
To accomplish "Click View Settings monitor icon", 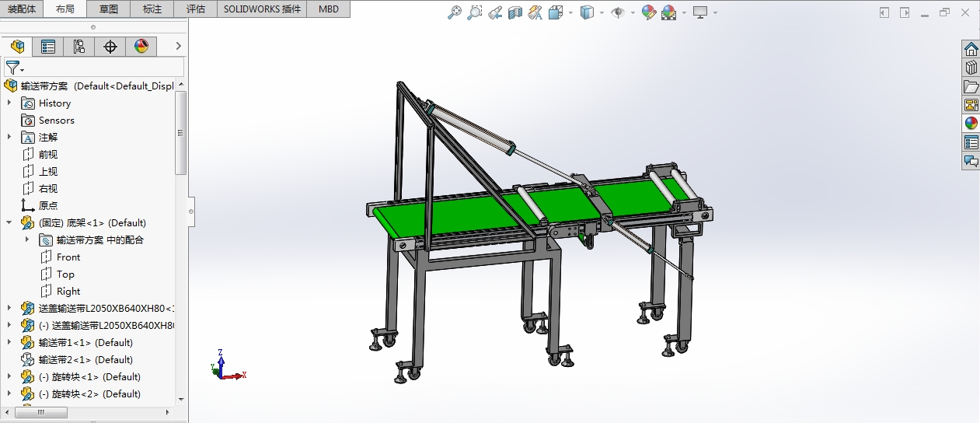I will (700, 12).
